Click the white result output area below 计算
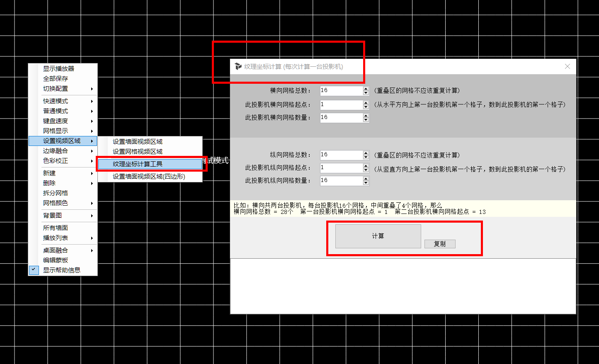This screenshot has height=364, width=599. tap(403, 286)
